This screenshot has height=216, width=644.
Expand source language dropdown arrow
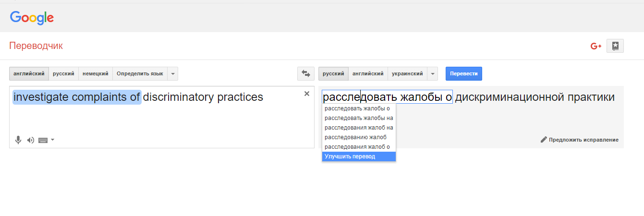coord(173,74)
